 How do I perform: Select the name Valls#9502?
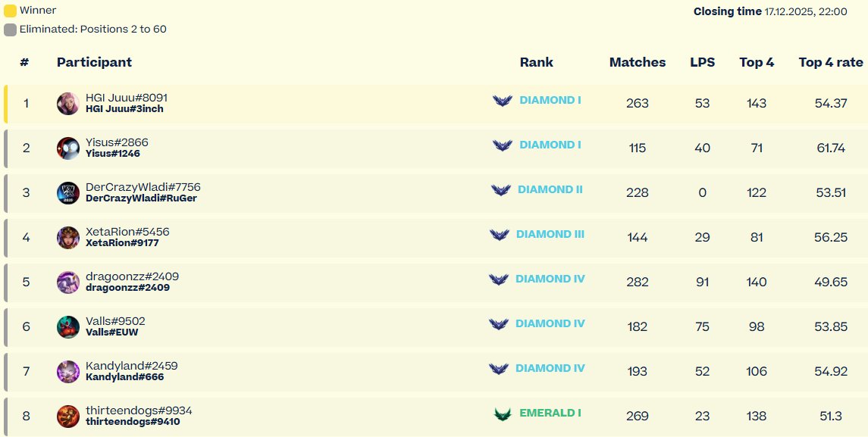(116, 321)
